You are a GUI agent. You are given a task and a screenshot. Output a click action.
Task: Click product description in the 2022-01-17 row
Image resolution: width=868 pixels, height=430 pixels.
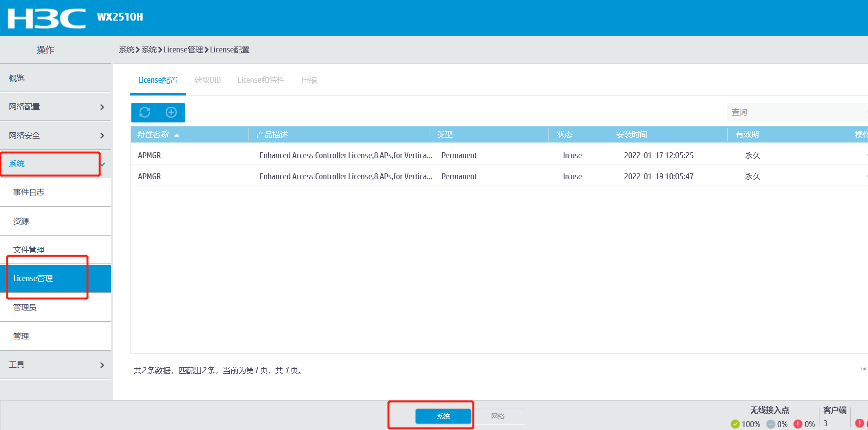(346, 156)
